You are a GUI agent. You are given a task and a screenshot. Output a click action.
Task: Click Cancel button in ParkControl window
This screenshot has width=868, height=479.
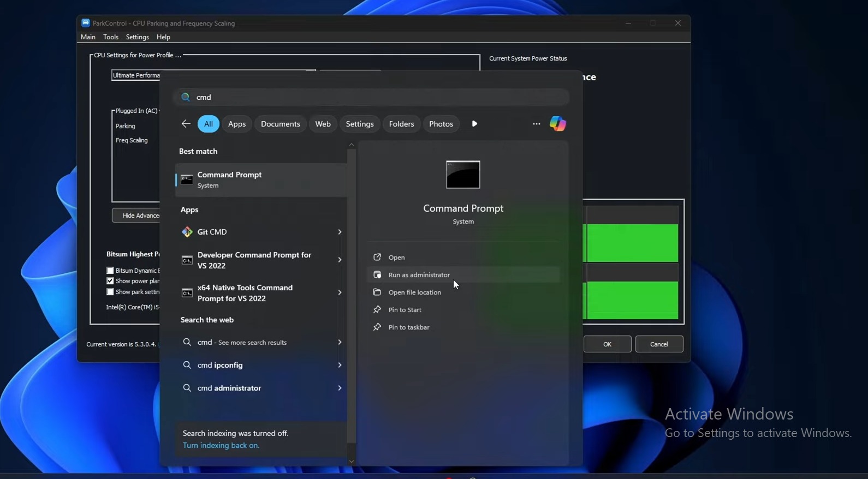click(659, 344)
